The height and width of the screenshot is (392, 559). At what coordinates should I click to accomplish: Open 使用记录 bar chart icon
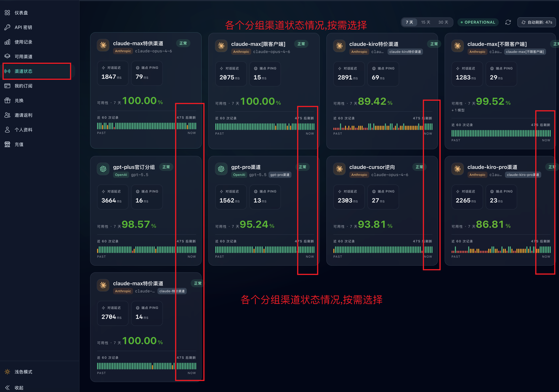(7, 42)
